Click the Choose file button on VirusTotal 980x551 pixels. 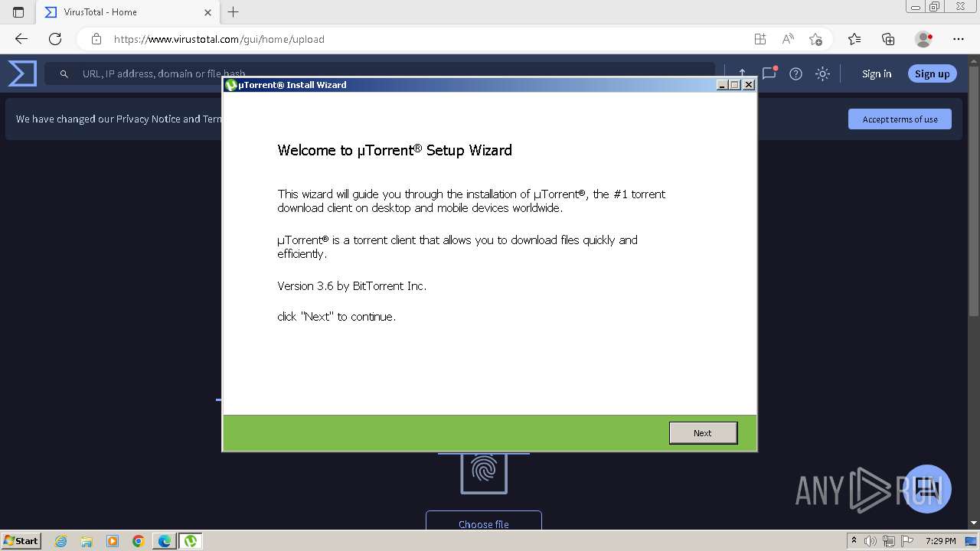click(x=484, y=521)
